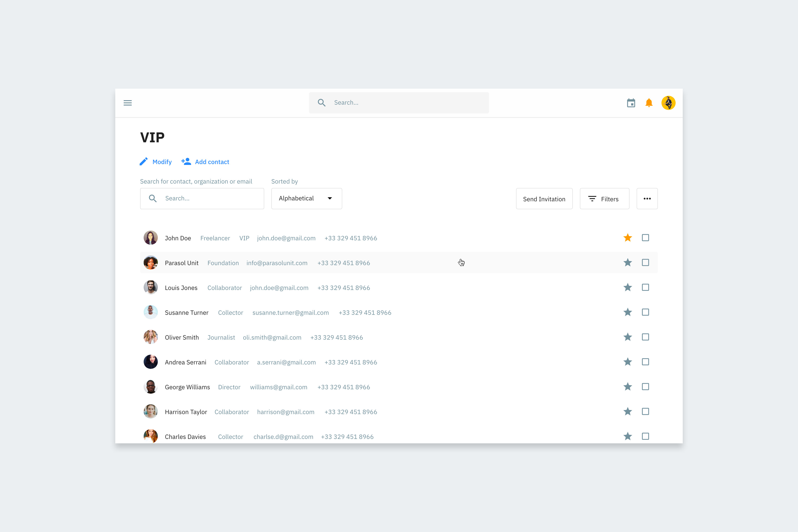This screenshot has height=532, width=798.
Task: Star the Harrison Taylor contact
Action: point(628,412)
